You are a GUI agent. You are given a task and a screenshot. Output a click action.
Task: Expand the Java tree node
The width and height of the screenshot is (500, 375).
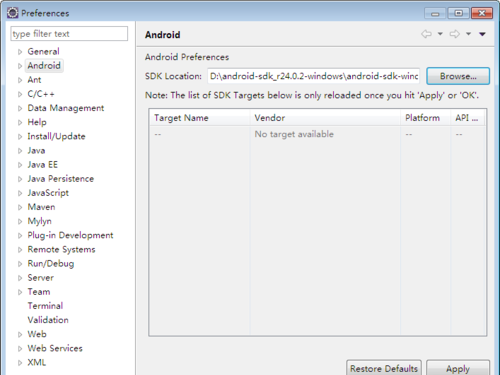click(20, 151)
